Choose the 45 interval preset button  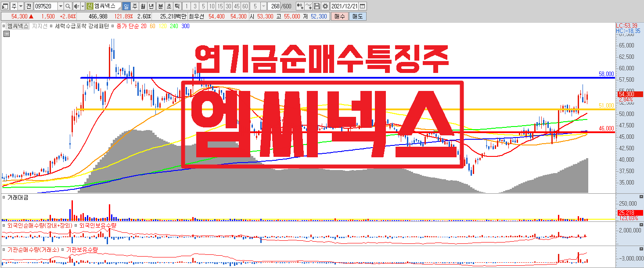237,6
